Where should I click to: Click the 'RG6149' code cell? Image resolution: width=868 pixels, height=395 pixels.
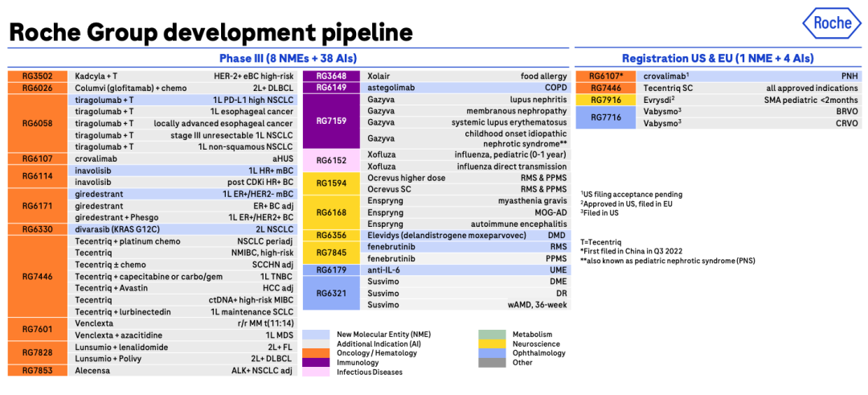(x=330, y=88)
